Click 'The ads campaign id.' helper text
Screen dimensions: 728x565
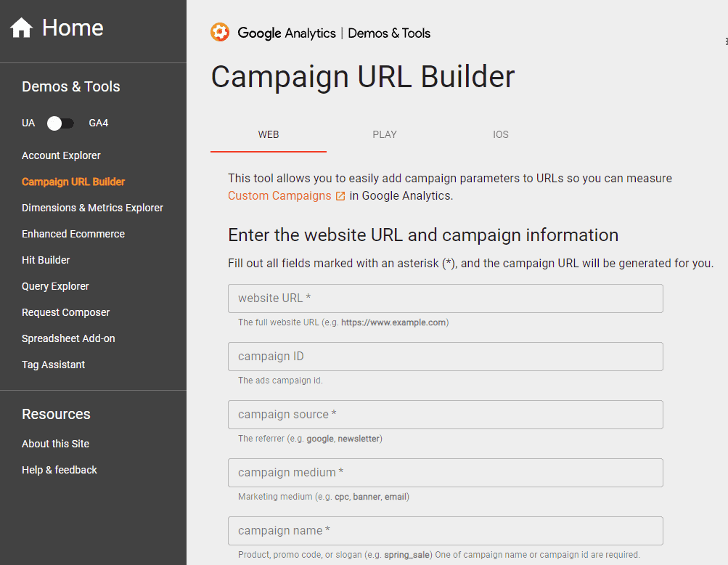coord(280,381)
